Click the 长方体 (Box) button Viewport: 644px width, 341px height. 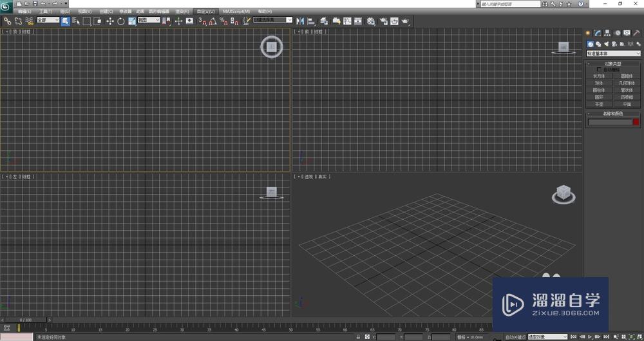tap(599, 76)
